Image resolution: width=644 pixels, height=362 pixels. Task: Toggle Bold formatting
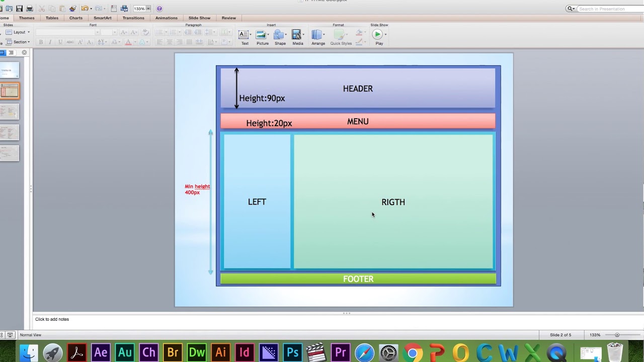tap(41, 42)
